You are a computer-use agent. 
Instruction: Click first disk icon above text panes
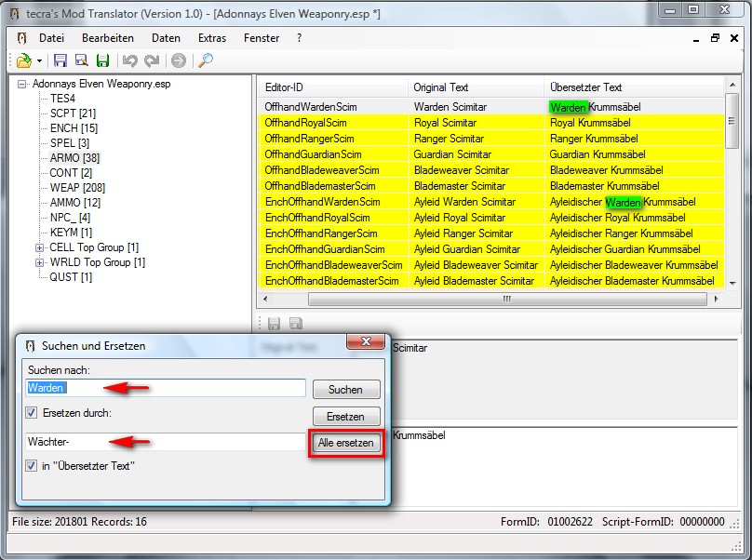(x=274, y=324)
